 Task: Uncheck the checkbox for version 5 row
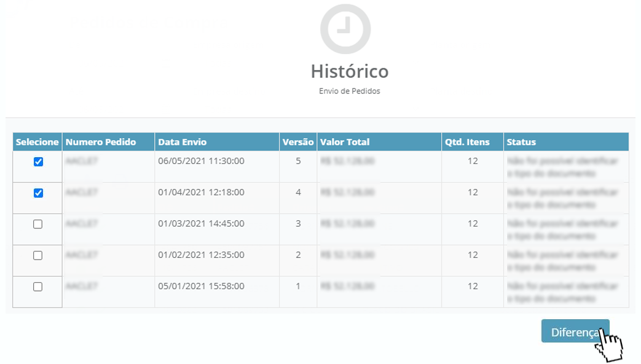coord(38,162)
